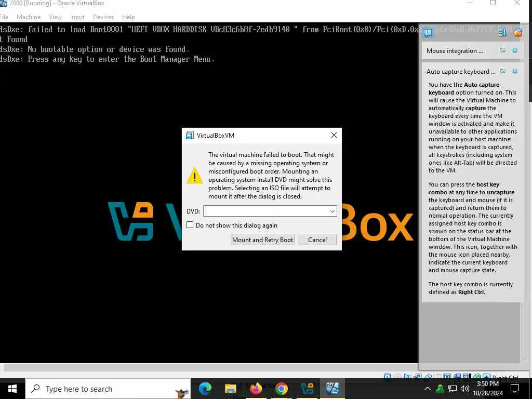The height and width of the screenshot is (399, 532).
Task: Open the Windows Action Center icon
Action: point(515,389)
